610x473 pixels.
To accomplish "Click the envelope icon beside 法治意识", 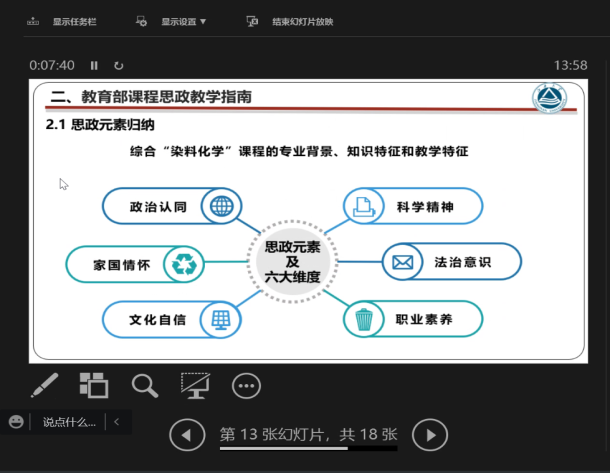I will click(x=403, y=263).
